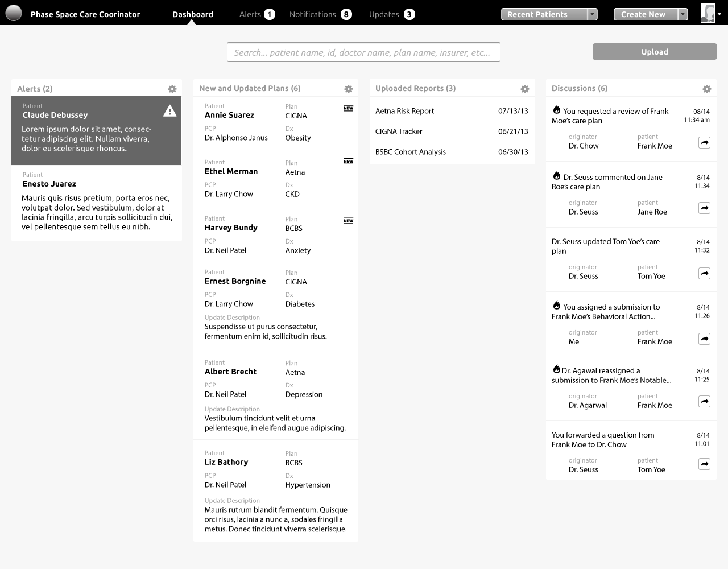The width and height of the screenshot is (728, 569).
Task: Click Jane Roe patient in discussions
Action: coord(652,212)
